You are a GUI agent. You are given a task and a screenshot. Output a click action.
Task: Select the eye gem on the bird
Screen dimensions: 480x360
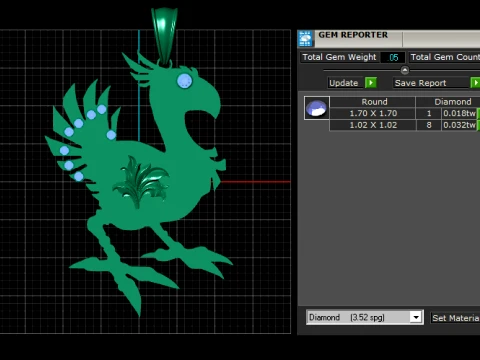(x=184, y=81)
